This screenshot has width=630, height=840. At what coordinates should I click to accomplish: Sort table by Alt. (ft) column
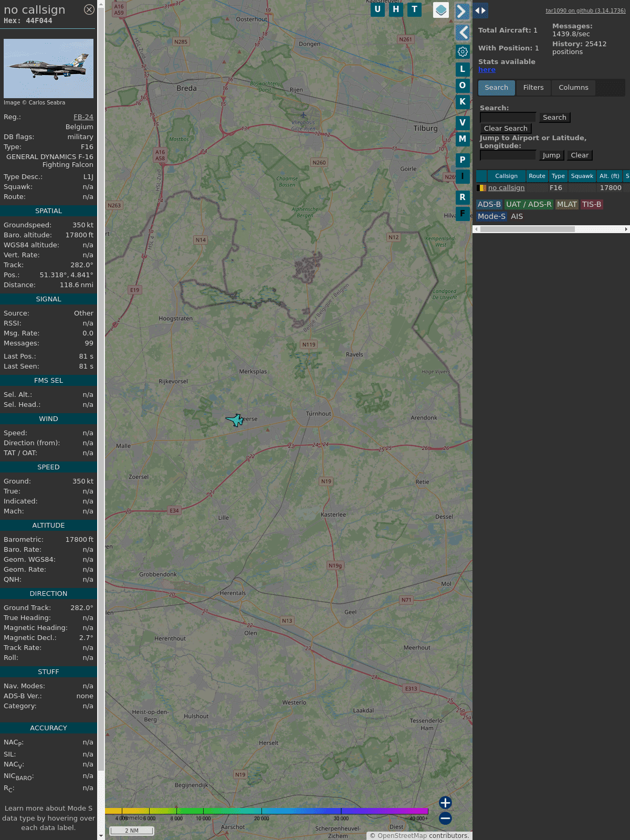pos(610,176)
